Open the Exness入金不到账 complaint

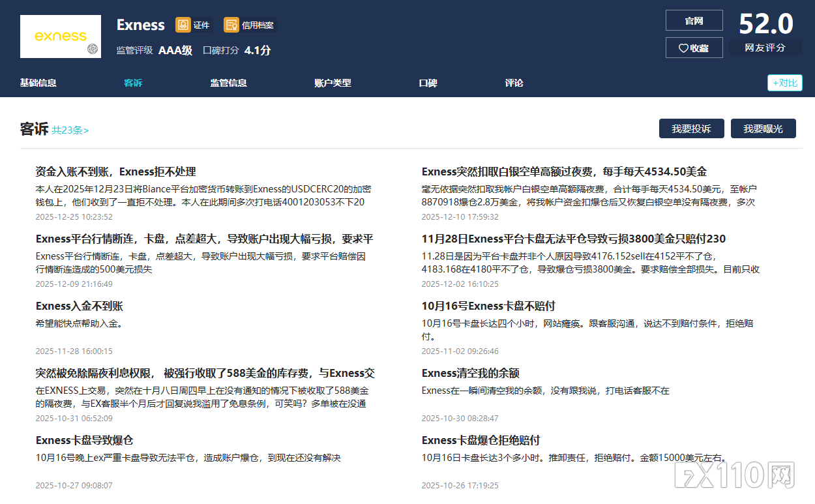pos(79,306)
